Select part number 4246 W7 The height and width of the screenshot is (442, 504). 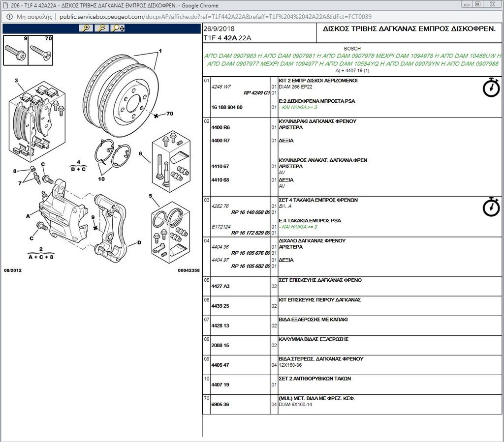click(221, 87)
